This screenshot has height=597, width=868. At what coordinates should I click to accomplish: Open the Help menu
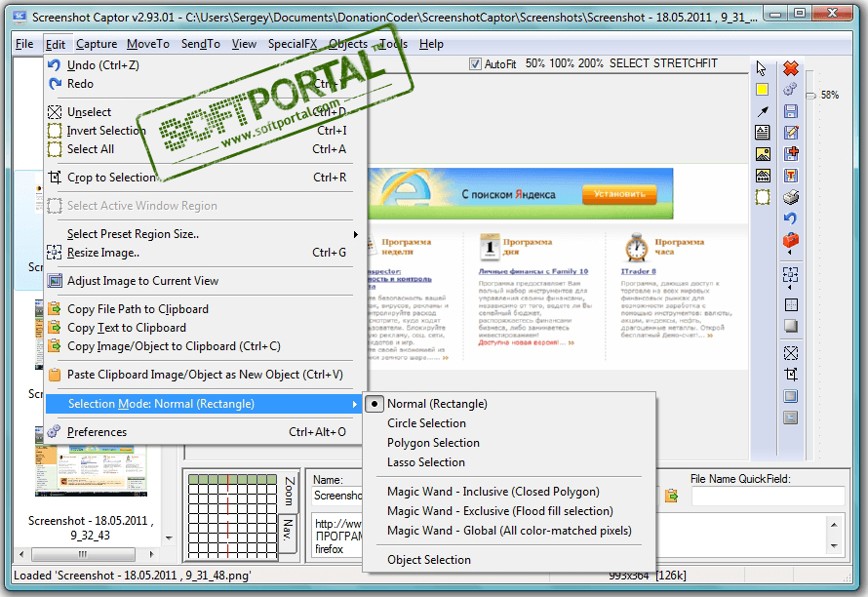tap(431, 44)
